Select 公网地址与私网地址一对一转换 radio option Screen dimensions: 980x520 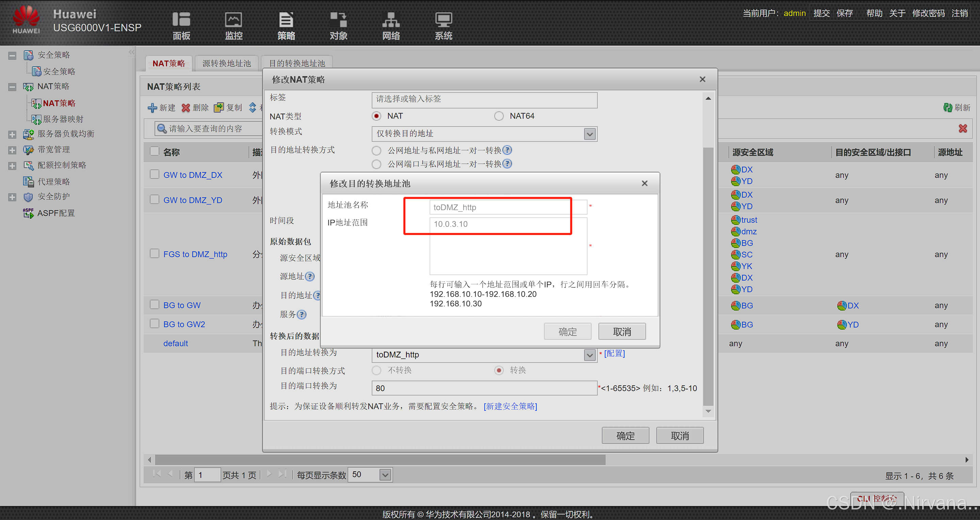pyautogui.click(x=376, y=151)
